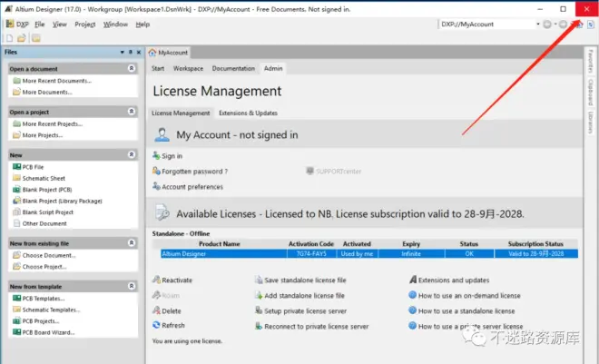Click Choose Project under existing file

[44, 267]
